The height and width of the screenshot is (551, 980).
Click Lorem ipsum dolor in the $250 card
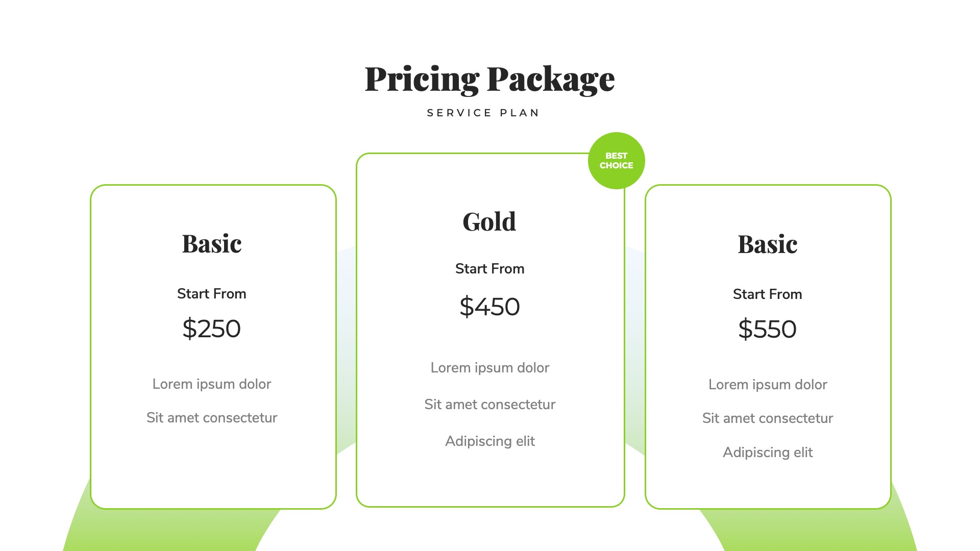[x=211, y=384]
